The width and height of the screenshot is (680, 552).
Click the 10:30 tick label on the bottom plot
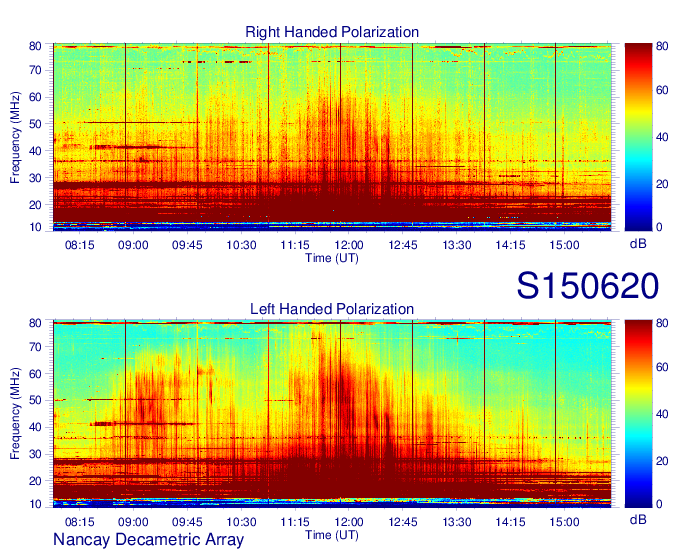click(x=242, y=522)
